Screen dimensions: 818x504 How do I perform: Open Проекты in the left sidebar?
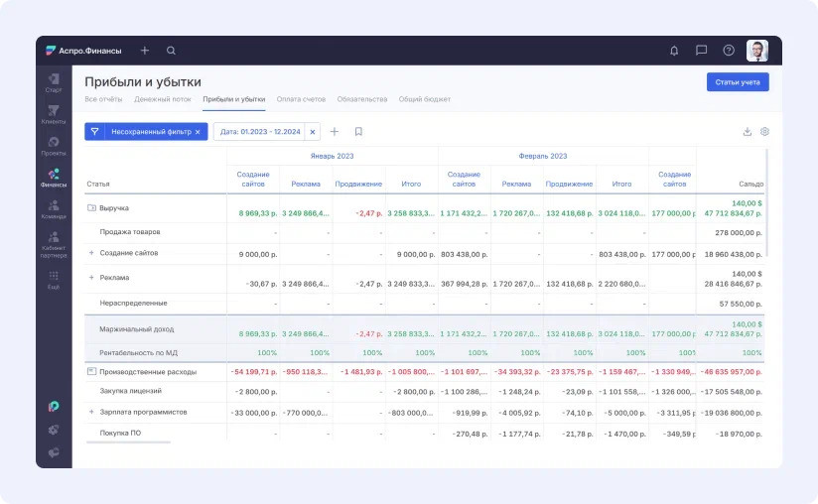click(x=54, y=147)
